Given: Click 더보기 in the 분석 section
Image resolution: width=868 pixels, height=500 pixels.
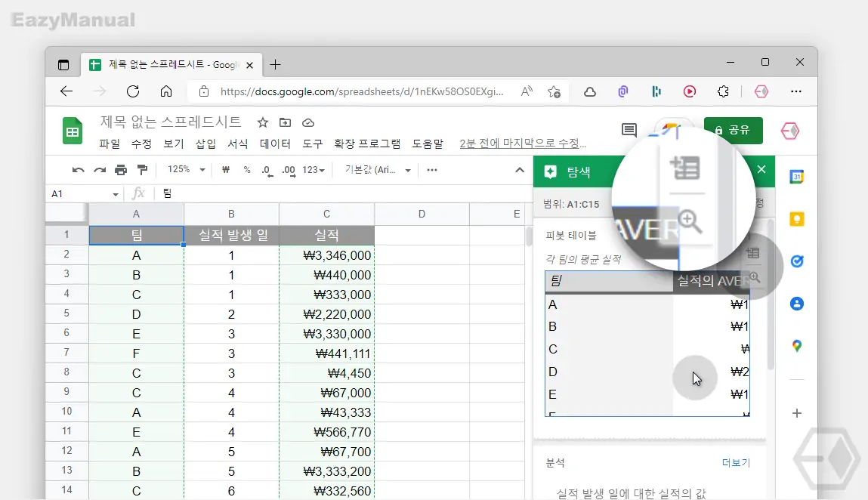Looking at the screenshot, I should [x=736, y=462].
